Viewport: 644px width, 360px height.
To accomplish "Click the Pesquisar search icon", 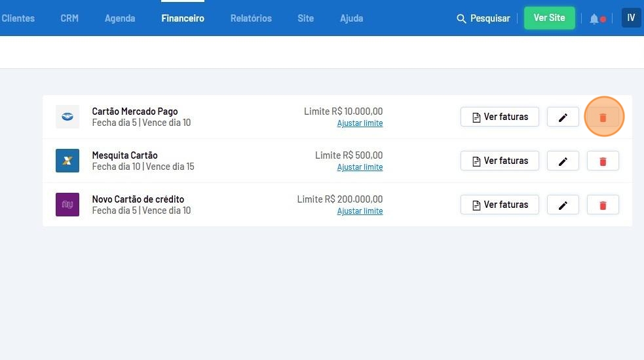I will 461,18.
